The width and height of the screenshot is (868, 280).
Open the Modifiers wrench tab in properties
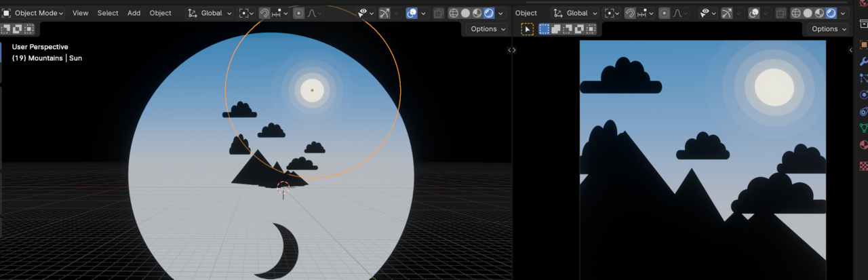863,61
